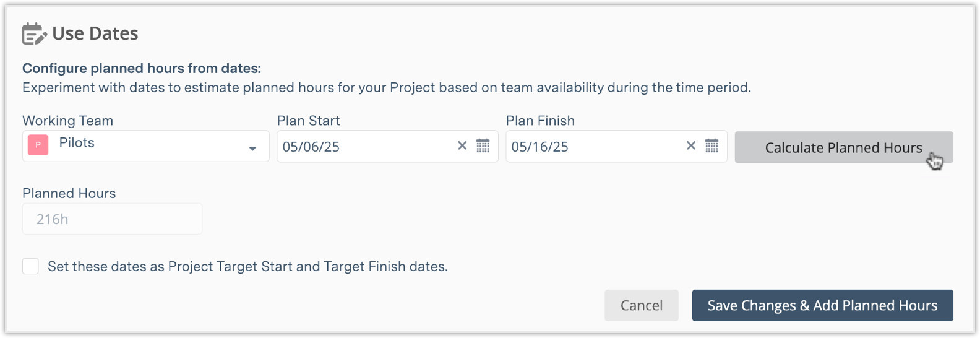
Task: Open the Plan Start calendar picker
Action: coord(483,146)
